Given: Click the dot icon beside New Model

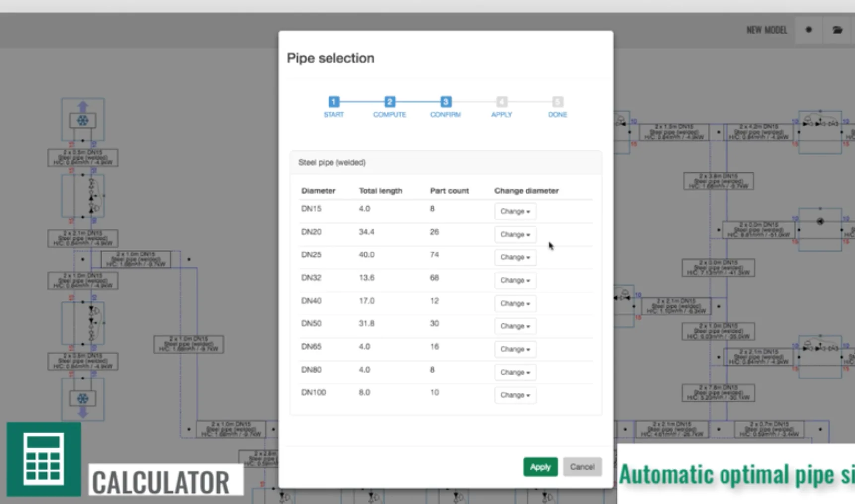Looking at the screenshot, I should [x=808, y=30].
